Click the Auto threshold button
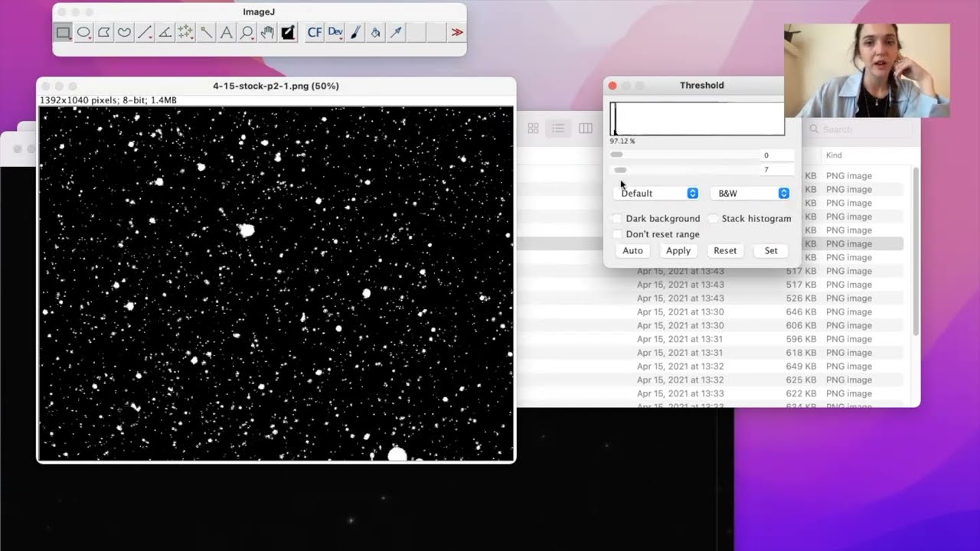The image size is (980, 551). [632, 250]
